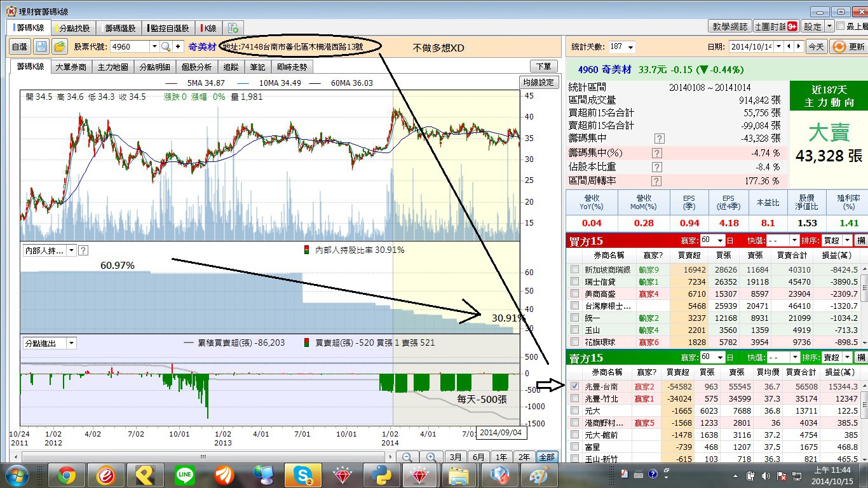
Task: Open the 即時走勢 sub-tab
Action: tap(292, 67)
